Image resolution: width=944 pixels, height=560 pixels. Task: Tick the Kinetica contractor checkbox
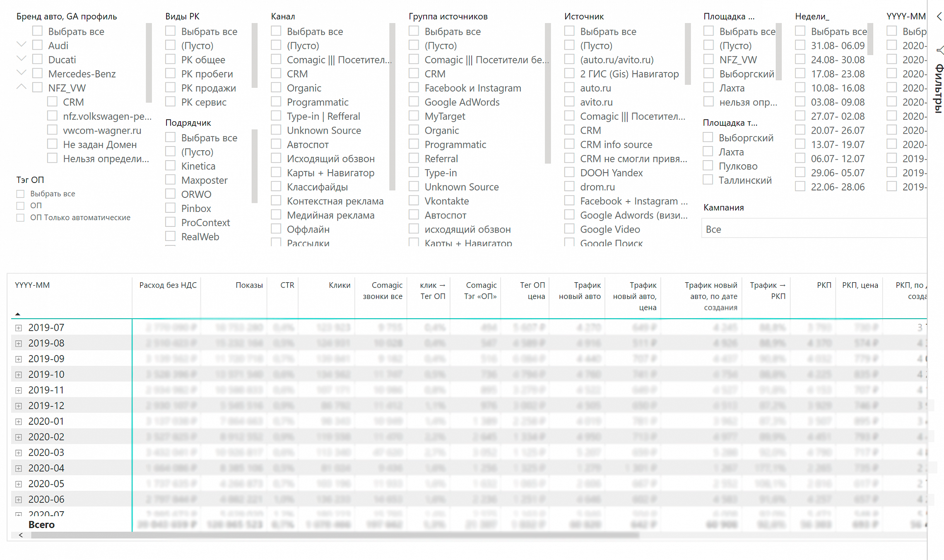170,166
